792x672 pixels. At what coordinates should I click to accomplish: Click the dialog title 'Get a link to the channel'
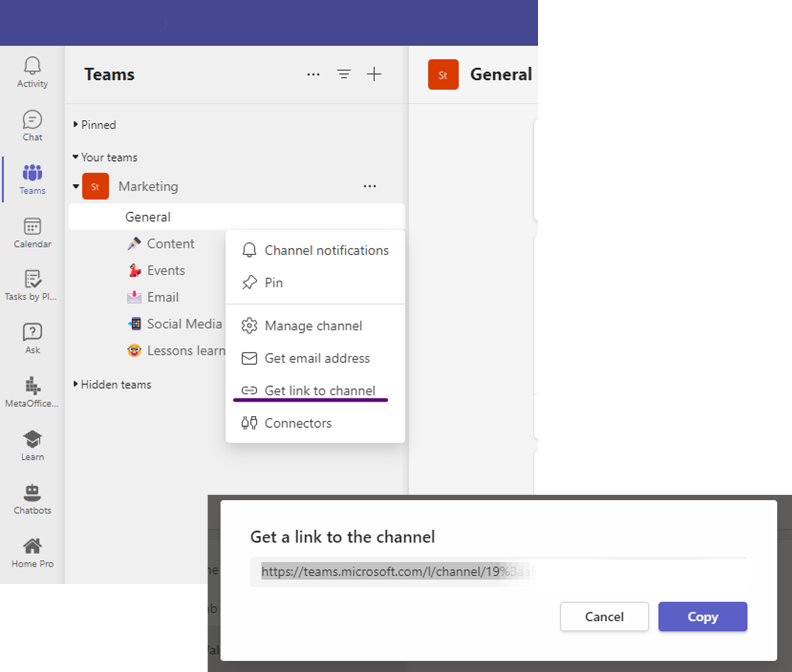coord(342,537)
